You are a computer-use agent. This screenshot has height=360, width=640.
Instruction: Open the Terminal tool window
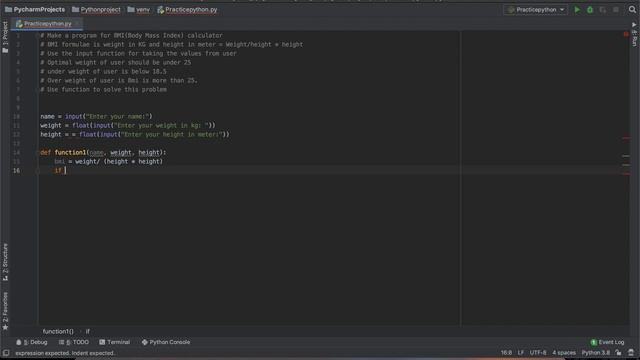115,342
